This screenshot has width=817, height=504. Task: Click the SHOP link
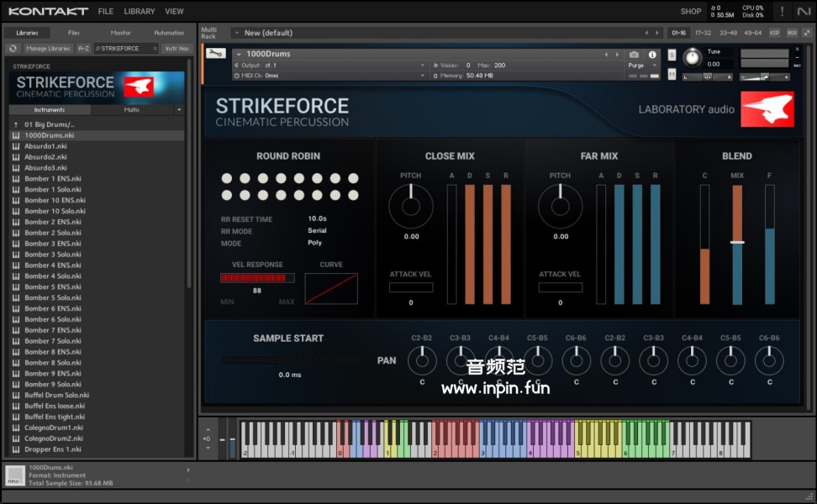[x=691, y=12]
